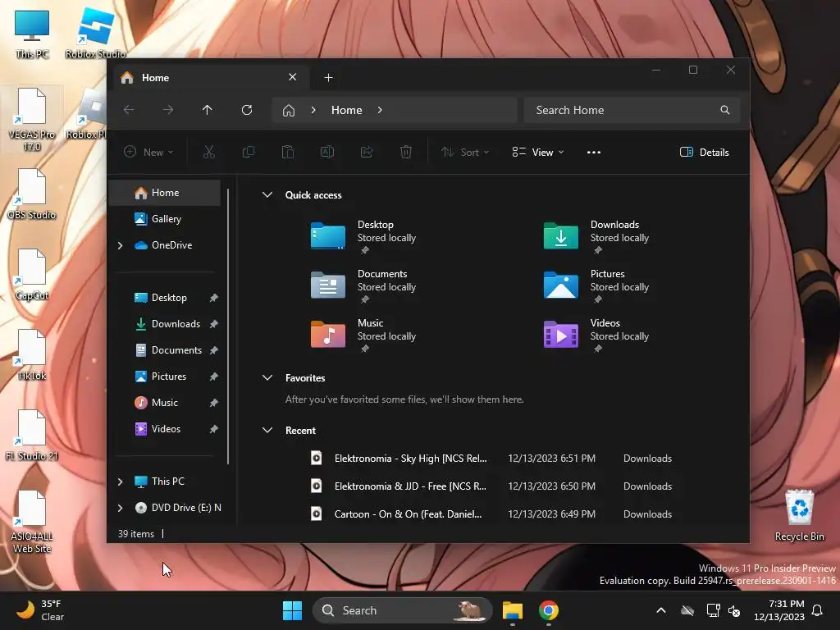Click pin icon next to sidebar Pictures

[214, 377]
